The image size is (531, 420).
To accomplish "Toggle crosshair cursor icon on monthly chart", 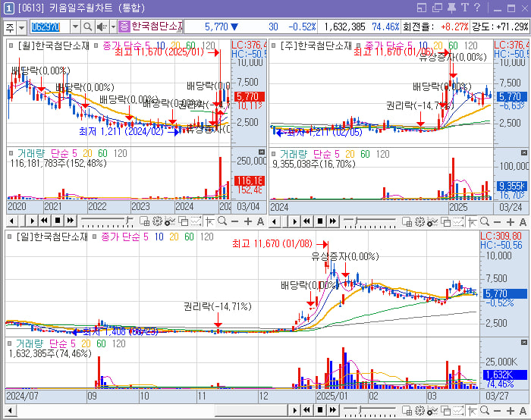I will tap(209, 221).
